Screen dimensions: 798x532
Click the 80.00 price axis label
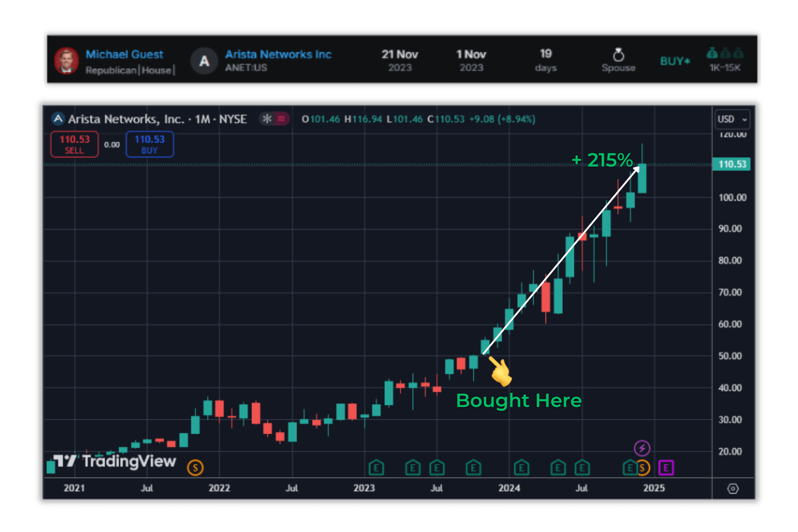[x=730, y=261]
